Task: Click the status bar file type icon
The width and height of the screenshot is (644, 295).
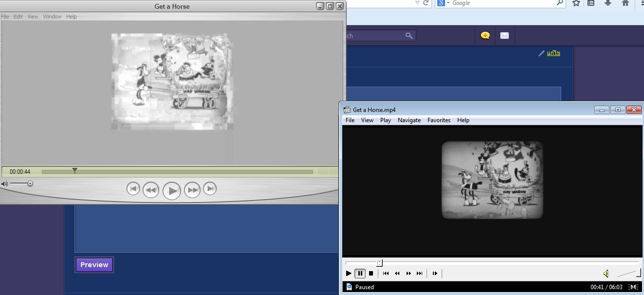Action: pyautogui.click(x=349, y=287)
